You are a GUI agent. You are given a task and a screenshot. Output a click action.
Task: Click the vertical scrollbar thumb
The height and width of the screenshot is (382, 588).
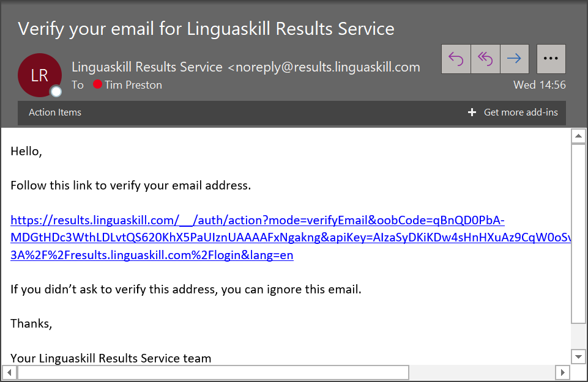pyautogui.click(x=578, y=233)
